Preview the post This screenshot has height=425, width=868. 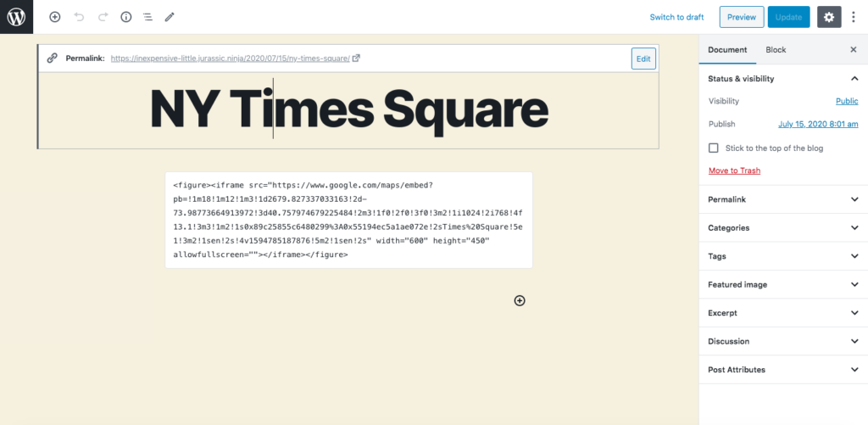click(742, 17)
